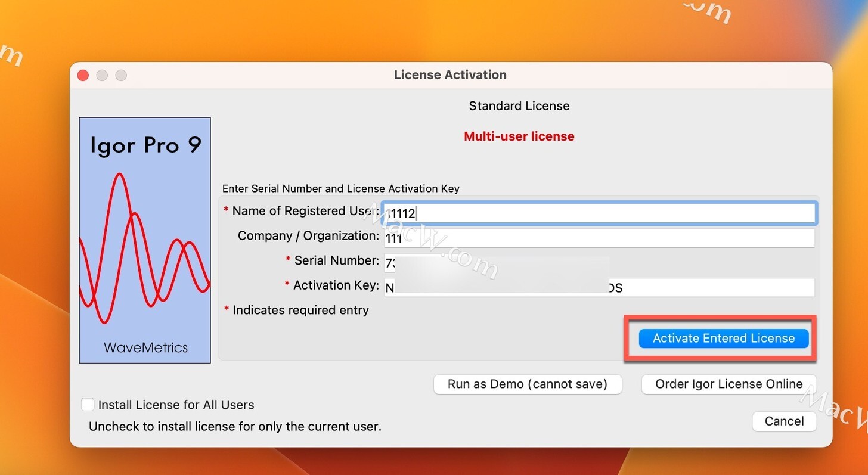Enable Install License for All Users checkbox
868x475 pixels.
tap(88, 405)
